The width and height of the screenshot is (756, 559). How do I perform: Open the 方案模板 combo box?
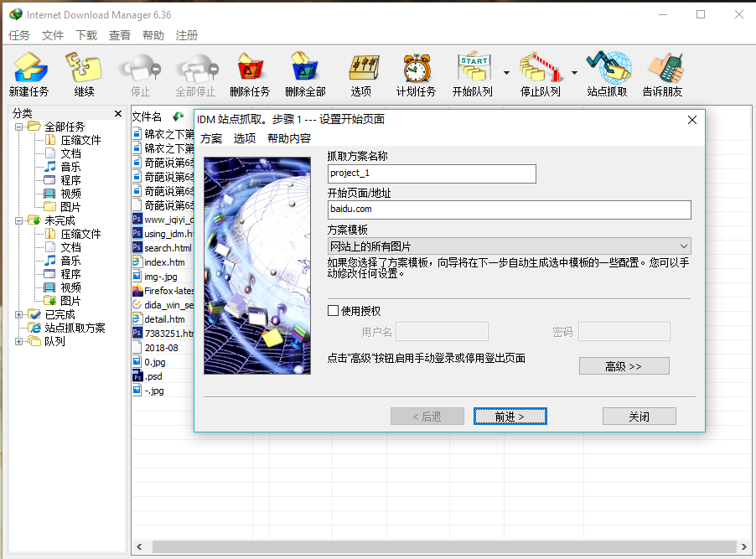pos(509,246)
